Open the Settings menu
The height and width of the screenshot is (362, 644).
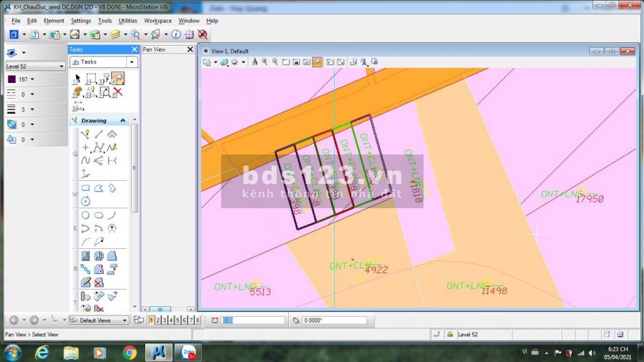click(x=81, y=21)
